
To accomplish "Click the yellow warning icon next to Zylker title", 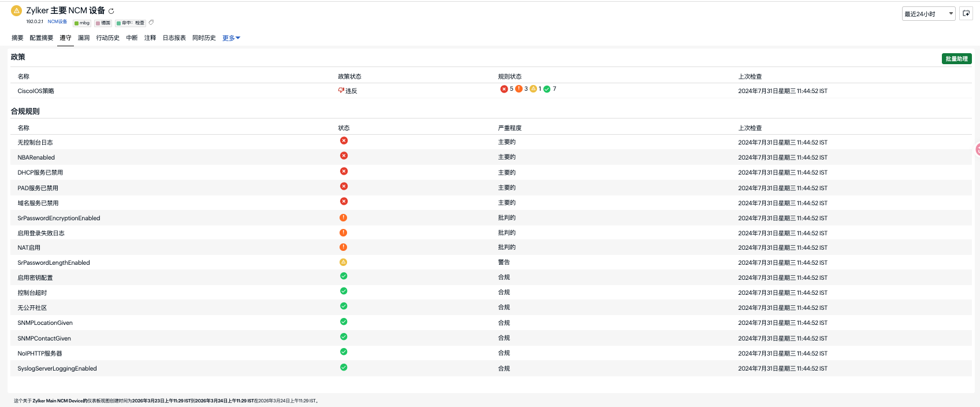I will click(x=16, y=10).
